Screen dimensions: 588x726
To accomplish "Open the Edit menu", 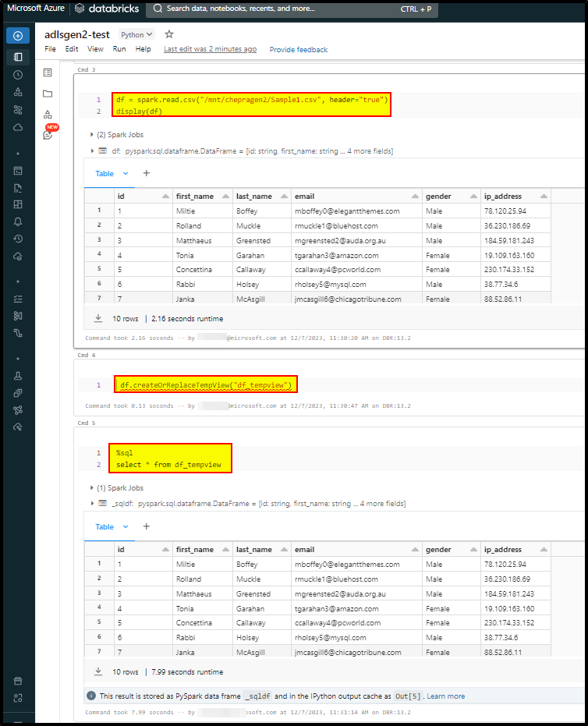I will point(72,49).
